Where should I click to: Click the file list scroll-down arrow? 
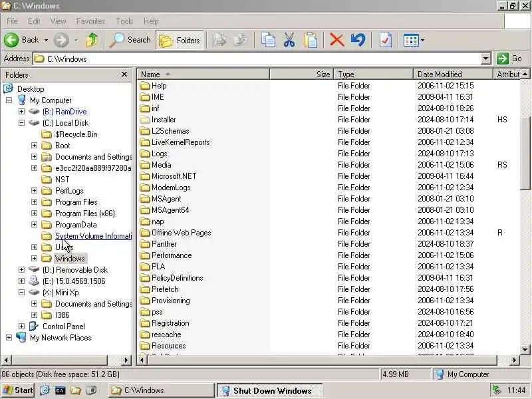pyautogui.click(x=525, y=349)
